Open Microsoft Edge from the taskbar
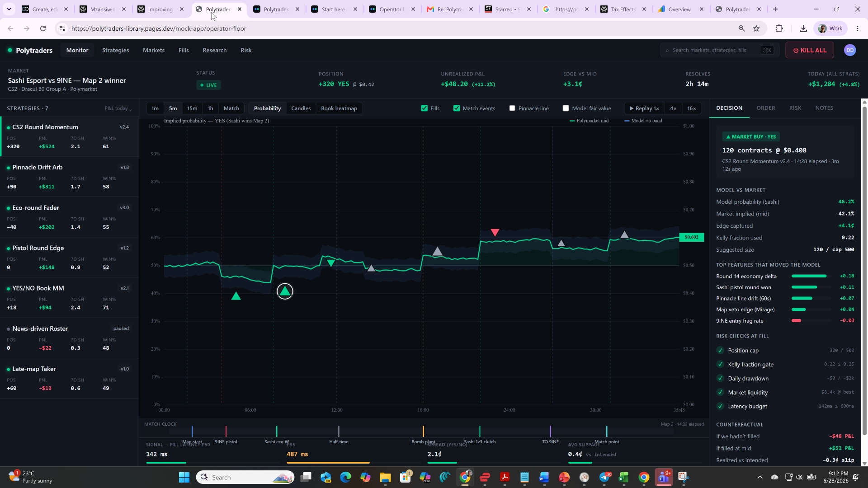 (x=345, y=477)
